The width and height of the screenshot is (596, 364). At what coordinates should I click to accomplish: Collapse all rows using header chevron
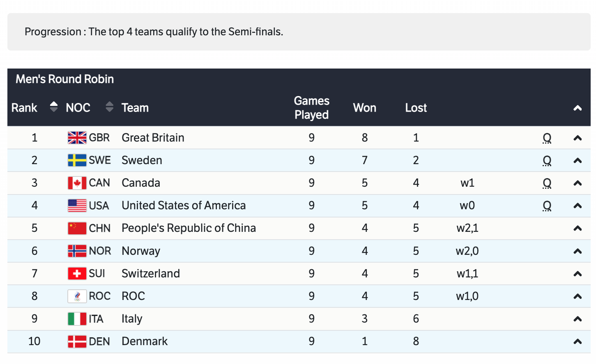point(578,108)
